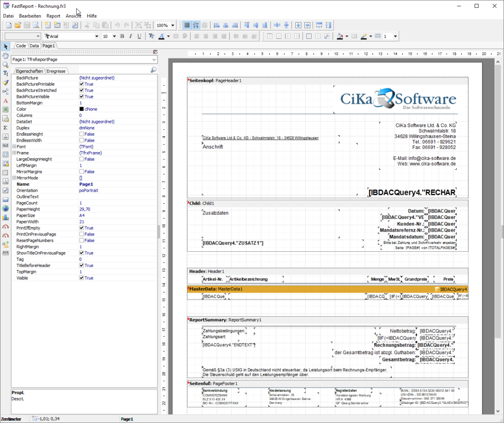The height and width of the screenshot is (423, 504).
Task: Open font settings TT icon
Action: [x=152, y=36]
